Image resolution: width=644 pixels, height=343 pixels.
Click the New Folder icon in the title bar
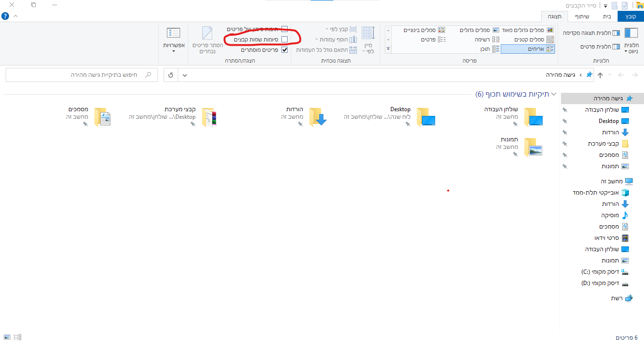tap(614, 6)
